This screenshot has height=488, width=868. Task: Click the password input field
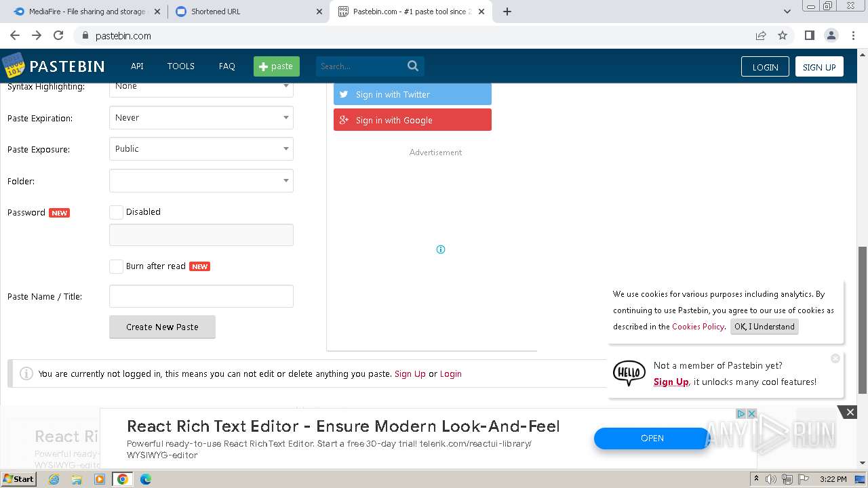coord(201,235)
